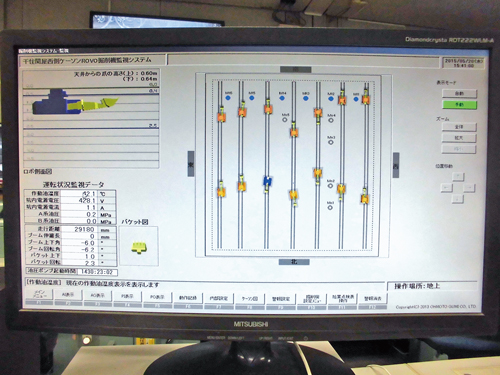
Task: Click the left arrow in 位置移動 pad
Action: point(447,188)
